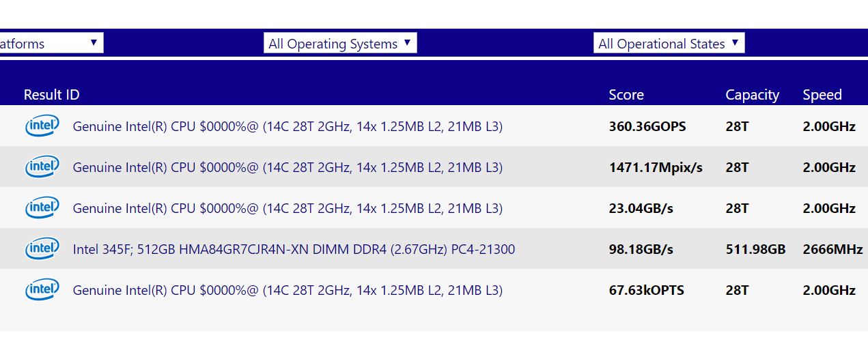The width and height of the screenshot is (868, 344).
Task: Click Intel logo beside the 67.63kOPTS result
Action: [42, 290]
